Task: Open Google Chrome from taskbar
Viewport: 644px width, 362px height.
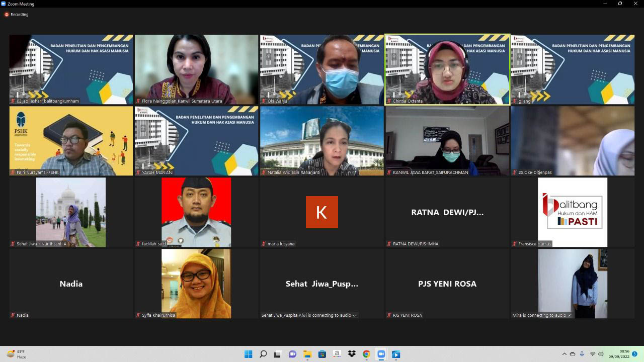Action: (x=366, y=354)
